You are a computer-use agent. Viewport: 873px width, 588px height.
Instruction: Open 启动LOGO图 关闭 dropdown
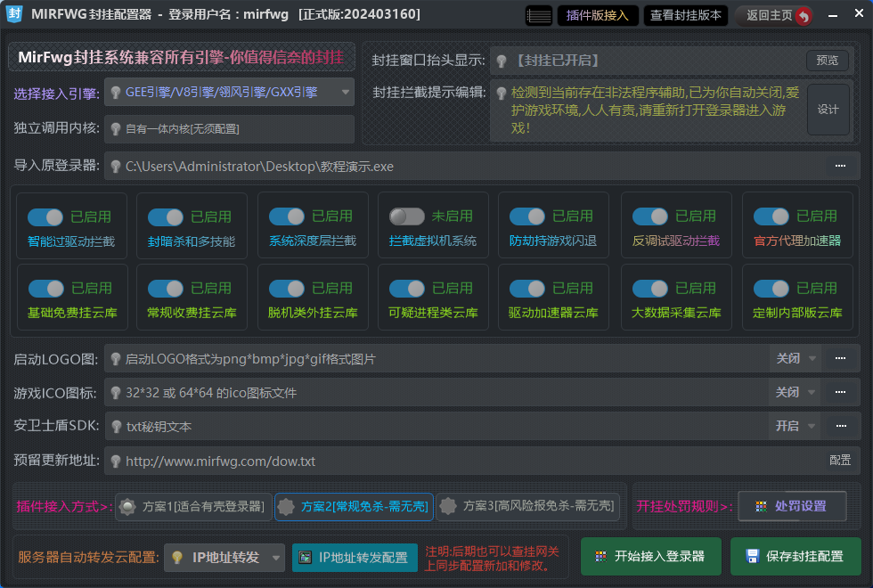[795, 358]
